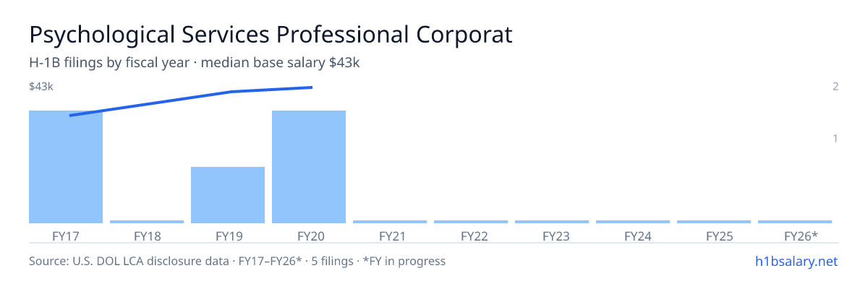
Task: Click the FY19 filings bar
Action: point(228,195)
